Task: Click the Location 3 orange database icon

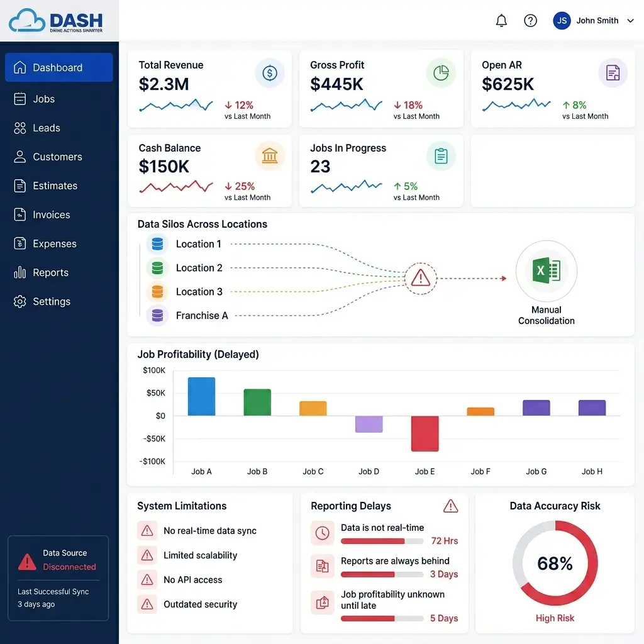Action: pos(157,292)
